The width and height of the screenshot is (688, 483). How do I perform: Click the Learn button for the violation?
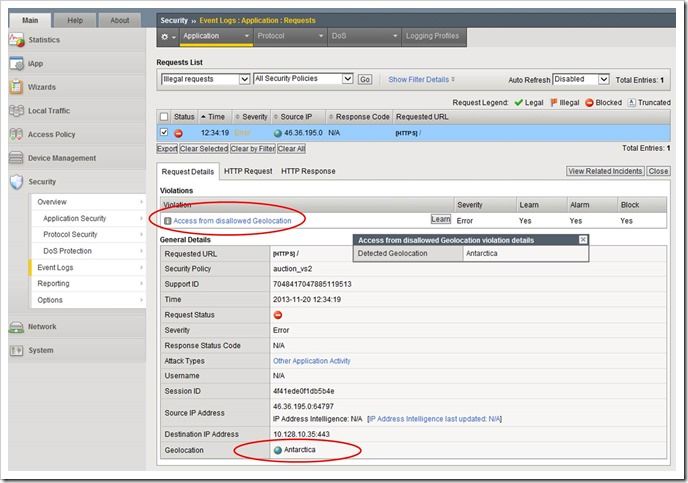[x=440, y=219]
